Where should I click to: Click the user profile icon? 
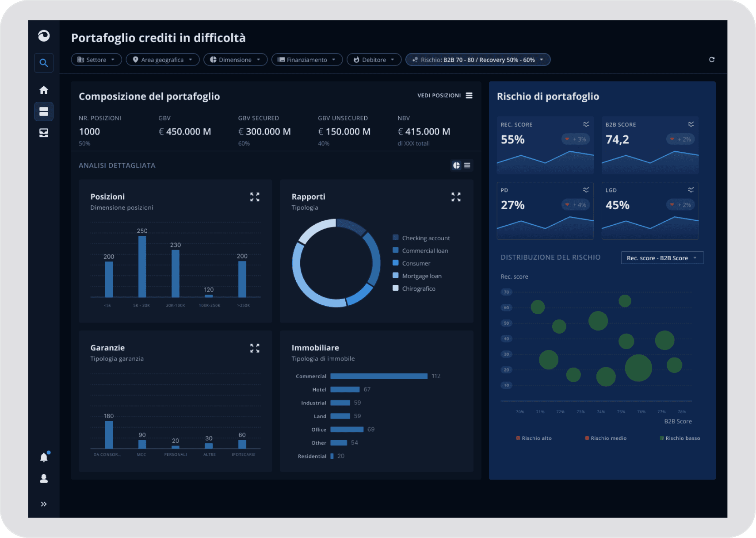point(43,478)
